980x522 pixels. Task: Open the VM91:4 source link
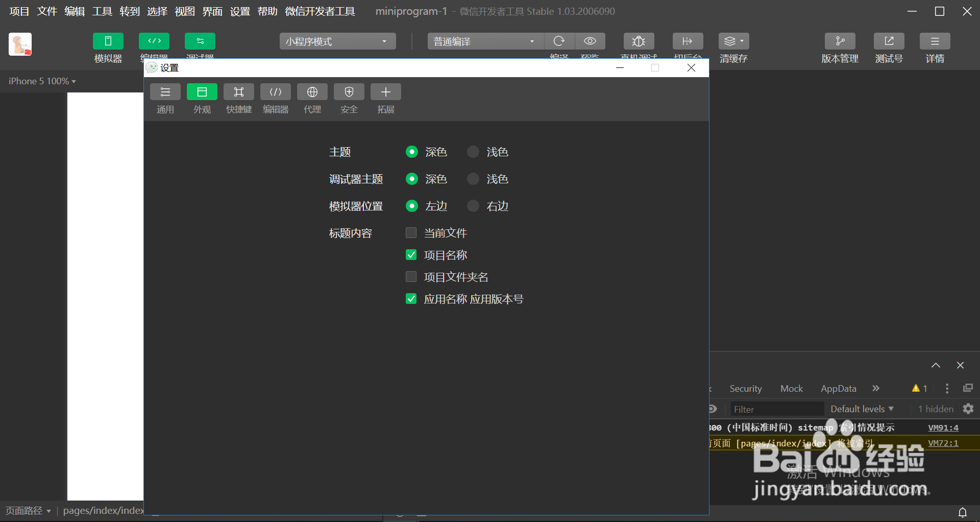pos(943,428)
